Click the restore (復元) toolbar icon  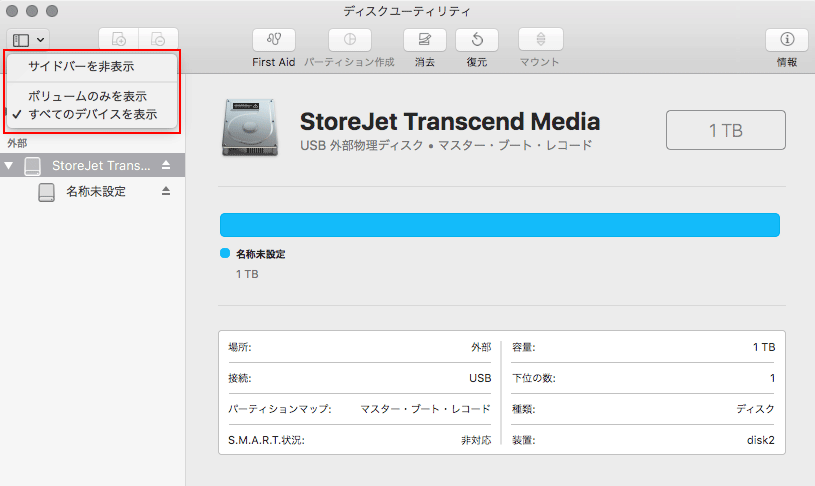pyautogui.click(x=477, y=40)
